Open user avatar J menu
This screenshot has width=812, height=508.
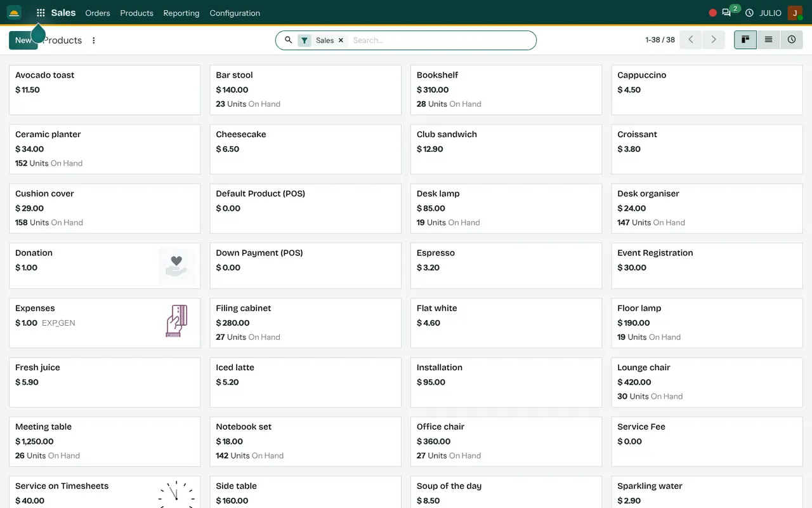pos(795,13)
